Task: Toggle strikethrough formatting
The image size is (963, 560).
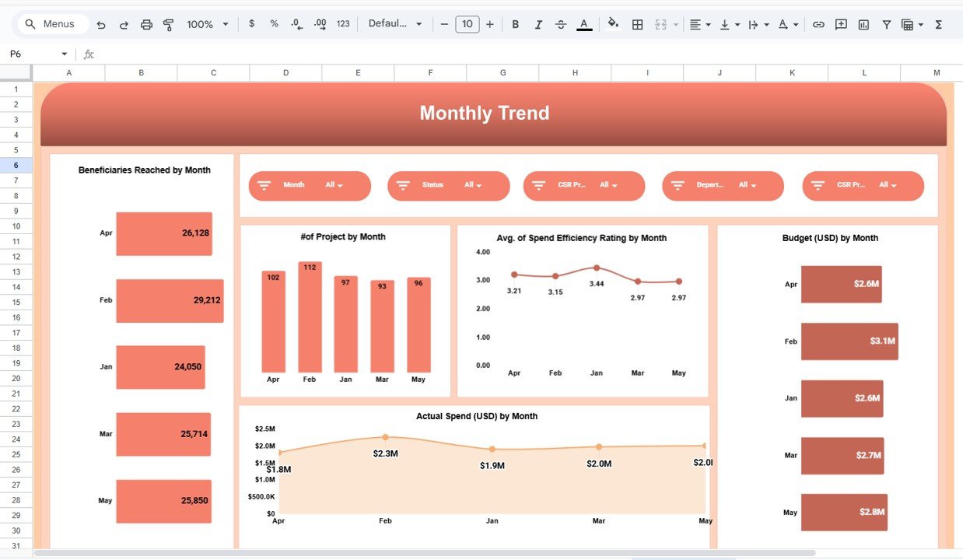Action: (561, 25)
